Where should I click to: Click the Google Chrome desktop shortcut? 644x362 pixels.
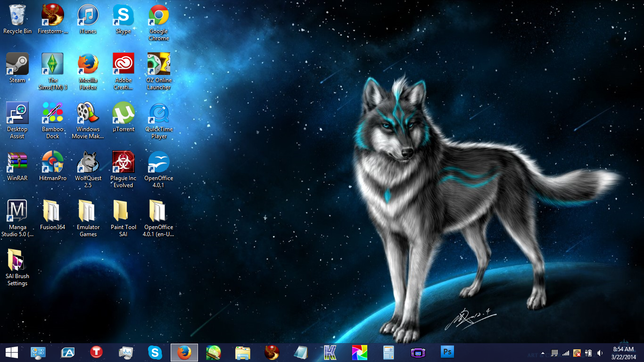[x=159, y=16]
